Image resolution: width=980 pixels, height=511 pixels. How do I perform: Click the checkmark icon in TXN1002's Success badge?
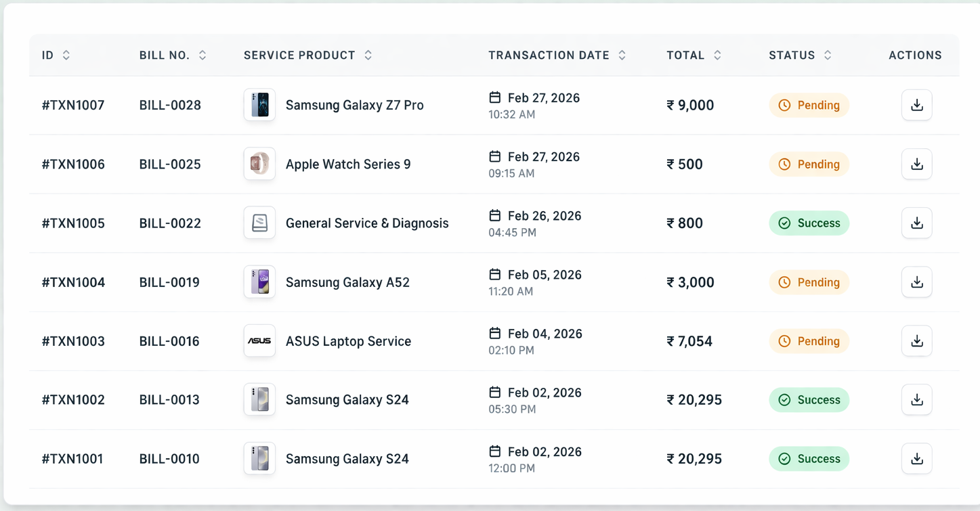tap(784, 400)
